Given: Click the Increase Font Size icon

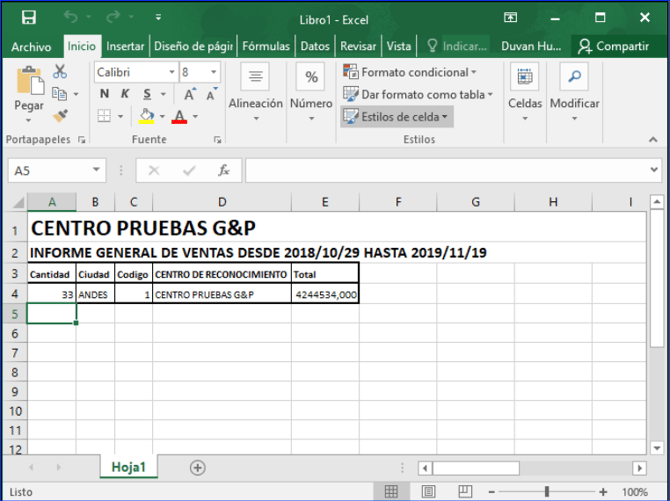Looking at the screenshot, I should (189, 94).
